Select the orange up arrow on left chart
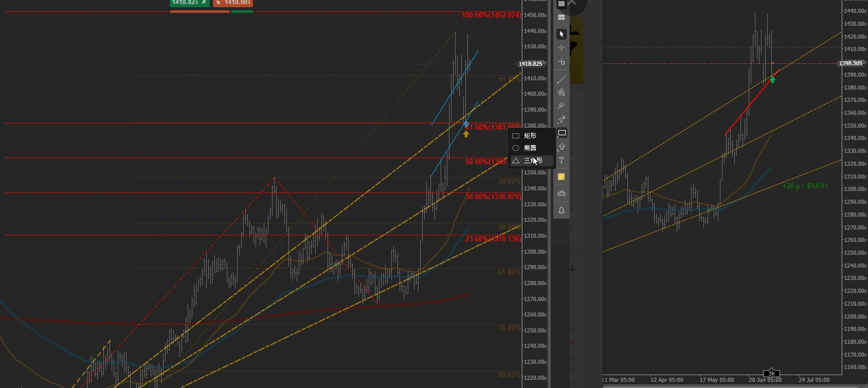This screenshot has width=868, height=388. (466, 134)
